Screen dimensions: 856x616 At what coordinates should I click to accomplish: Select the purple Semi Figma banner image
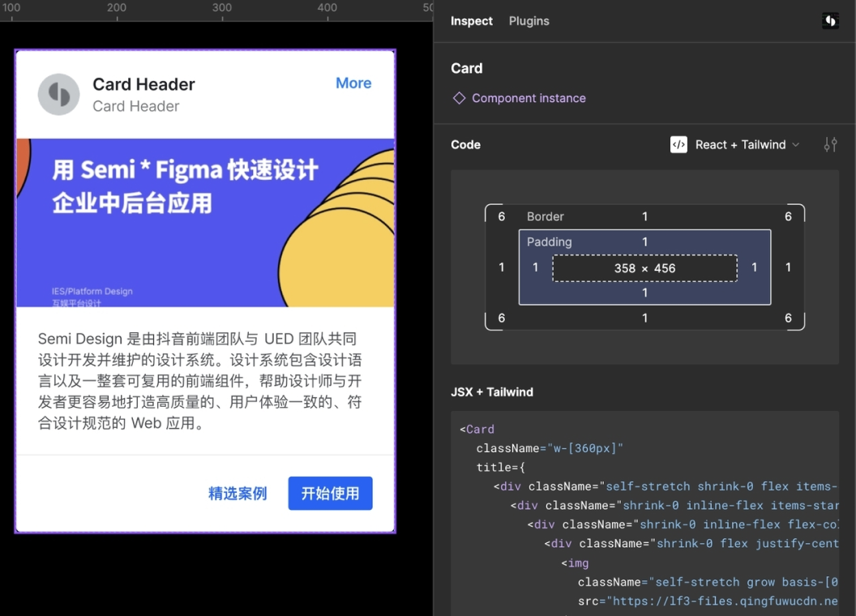[205, 223]
